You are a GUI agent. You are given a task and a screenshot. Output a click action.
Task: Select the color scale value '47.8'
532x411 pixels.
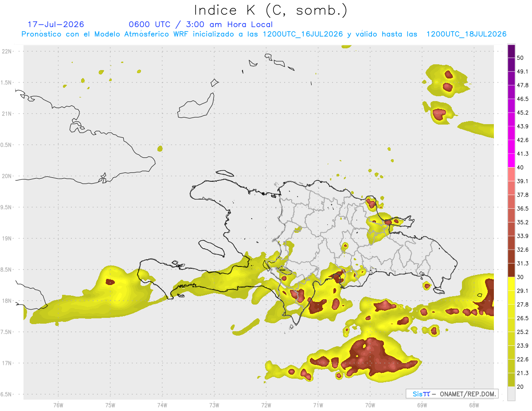tap(523, 85)
